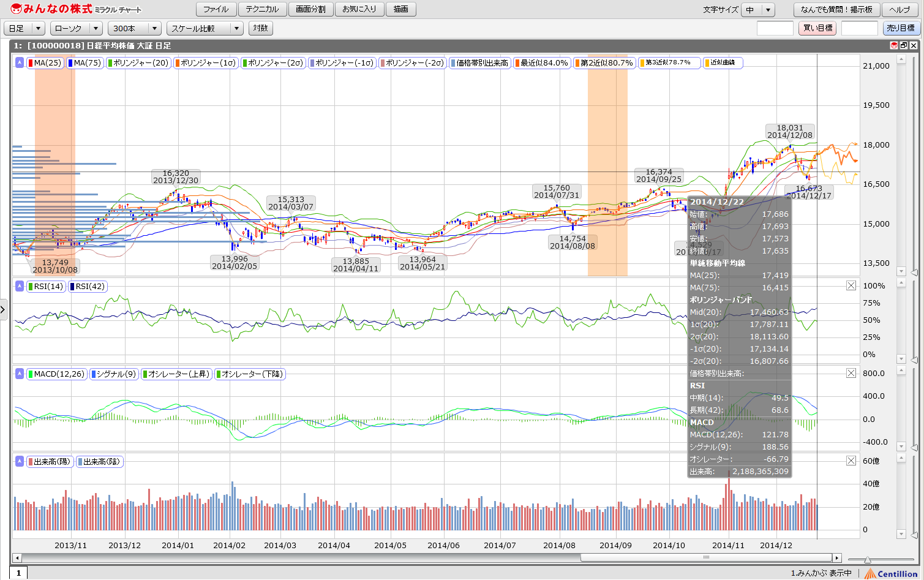Open the テクニカル menu
The height and width of the screenshot is (580, 924).
point(262,9)
